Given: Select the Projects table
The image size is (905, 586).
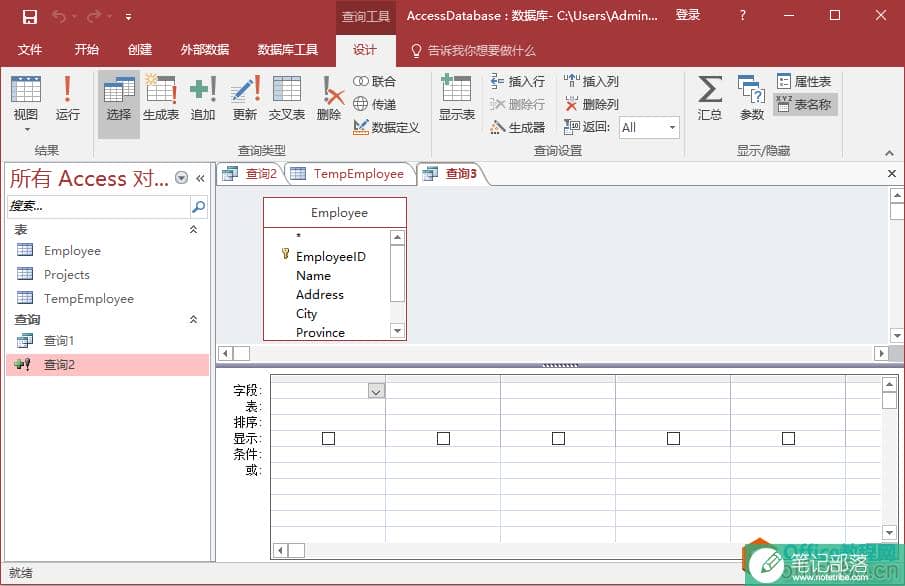Looking at the screenshot, I should point(107,275).
